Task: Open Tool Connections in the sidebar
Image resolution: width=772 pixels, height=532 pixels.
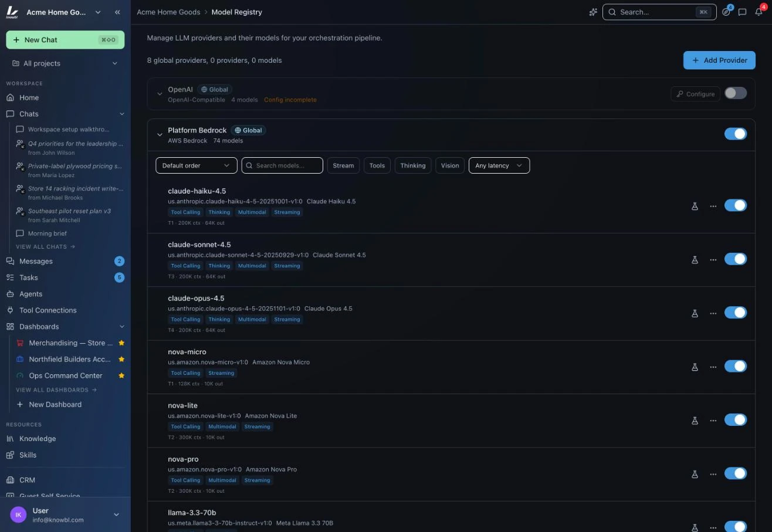Action: click(65, 310)
